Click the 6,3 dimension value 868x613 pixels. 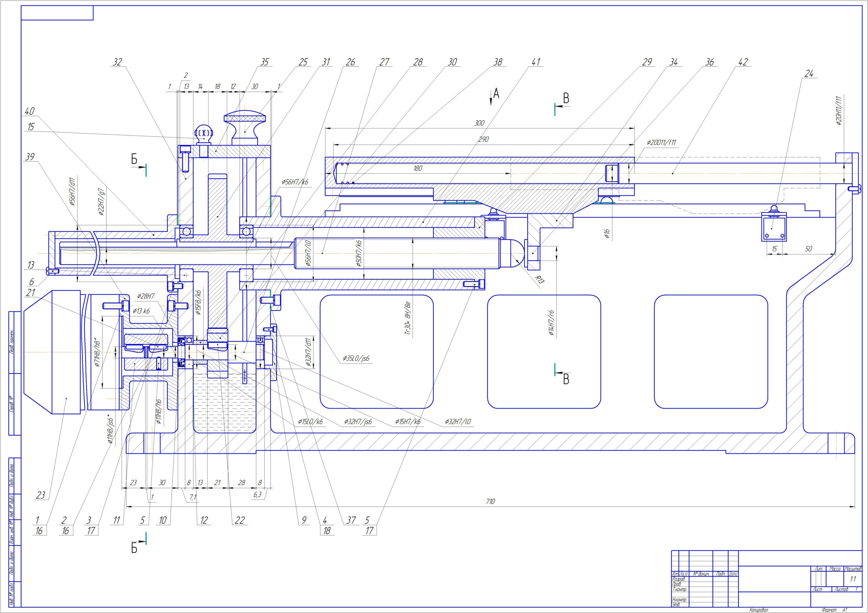click(x=257, y=494)
